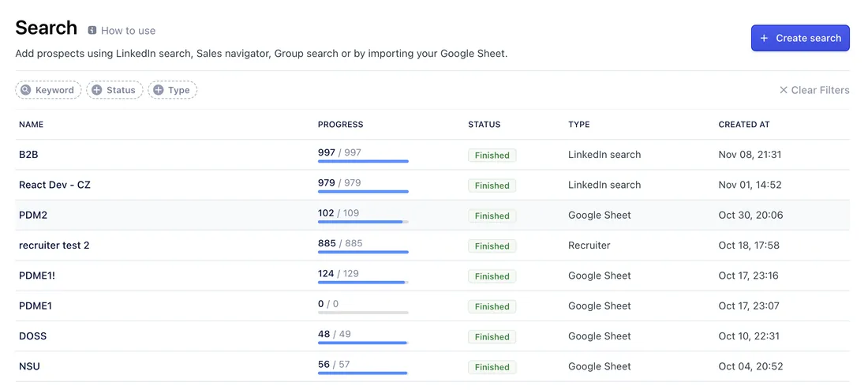The width and height of the screenshot is (868, 390).
Task: Click date Nov 08, 21:31
Action: coord(750,155)
